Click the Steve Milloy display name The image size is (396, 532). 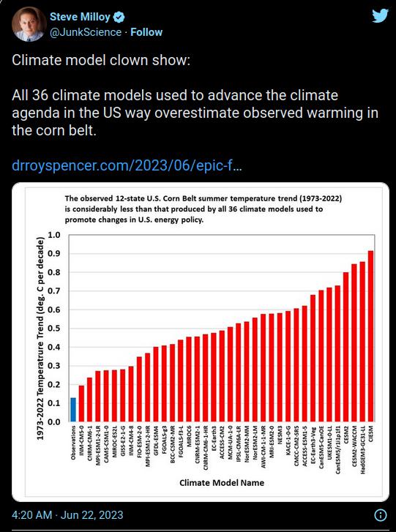(80, 17)
